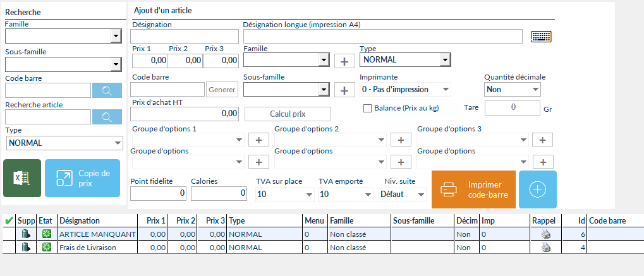Click the Point fidélité input field
Viewport: 644px width, 276px height.
(158, 193)
